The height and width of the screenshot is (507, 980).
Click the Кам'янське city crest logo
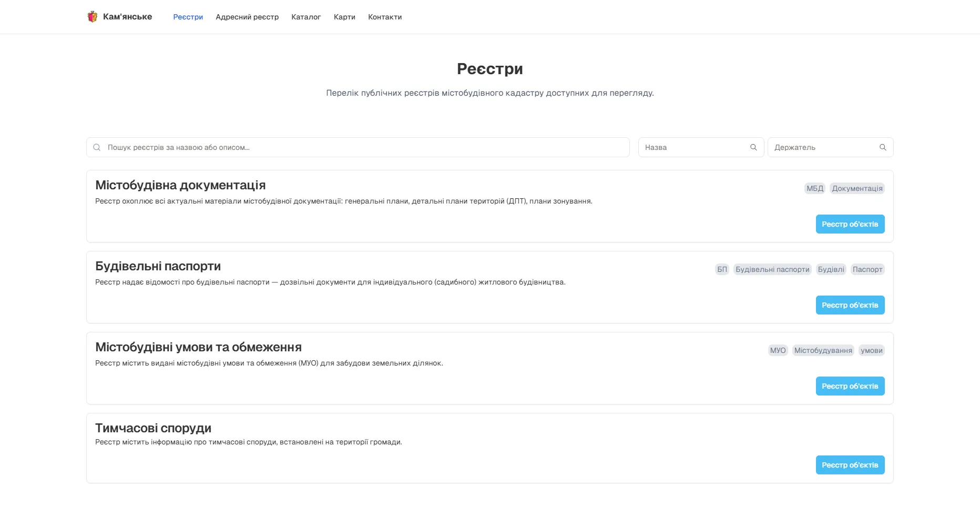[93, 17]
